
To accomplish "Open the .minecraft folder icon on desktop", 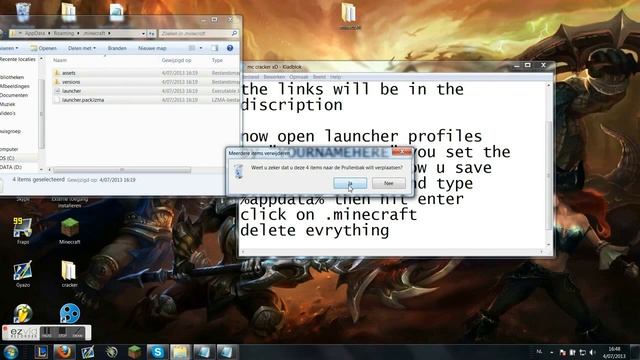I will point(349,16).
